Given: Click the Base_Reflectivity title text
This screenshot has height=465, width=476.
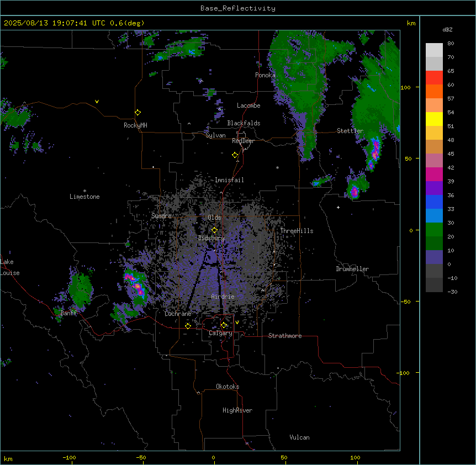Looking at the screenshot, I should pyautogui.click(x=238, y=8).
